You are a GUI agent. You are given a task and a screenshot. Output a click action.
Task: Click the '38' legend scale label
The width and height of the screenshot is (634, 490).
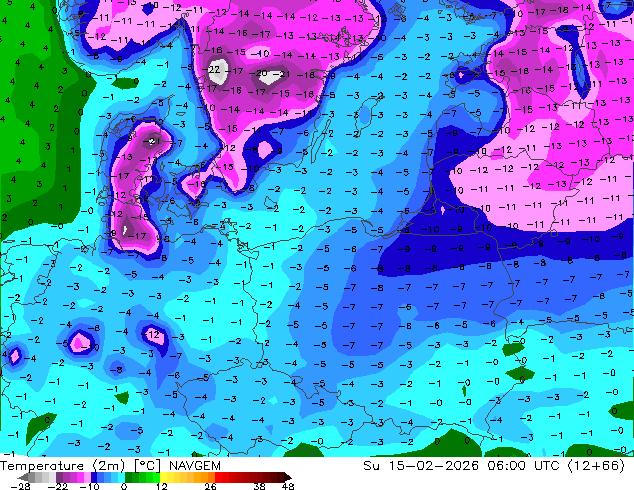260,486
